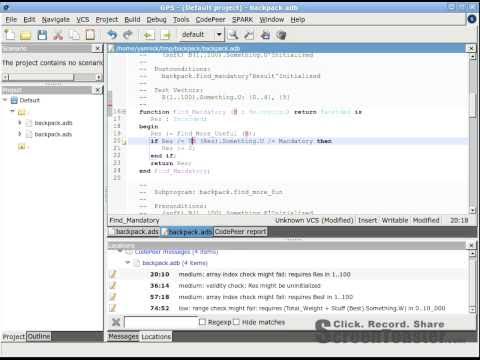Navigate back with the left arrow icon
The width and height of the screenshot is (480, 360).
pyautogui.click(x=149, y=35)
